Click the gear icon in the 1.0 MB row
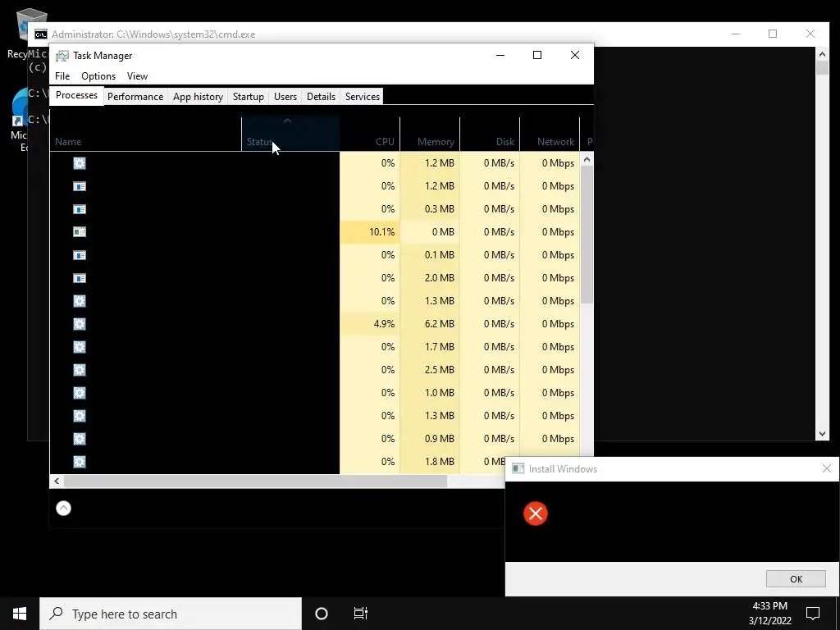The image size is (840, 630). click(x=80, y=393)
